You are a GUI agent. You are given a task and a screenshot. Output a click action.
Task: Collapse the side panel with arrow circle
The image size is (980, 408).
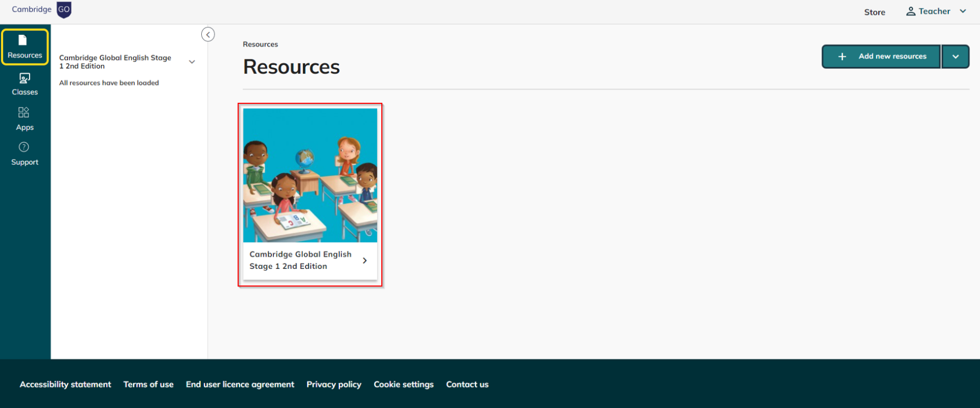coord(208,35)
